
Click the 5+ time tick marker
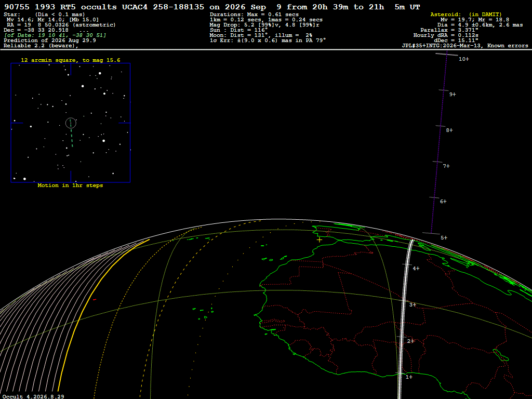point(444,238)
